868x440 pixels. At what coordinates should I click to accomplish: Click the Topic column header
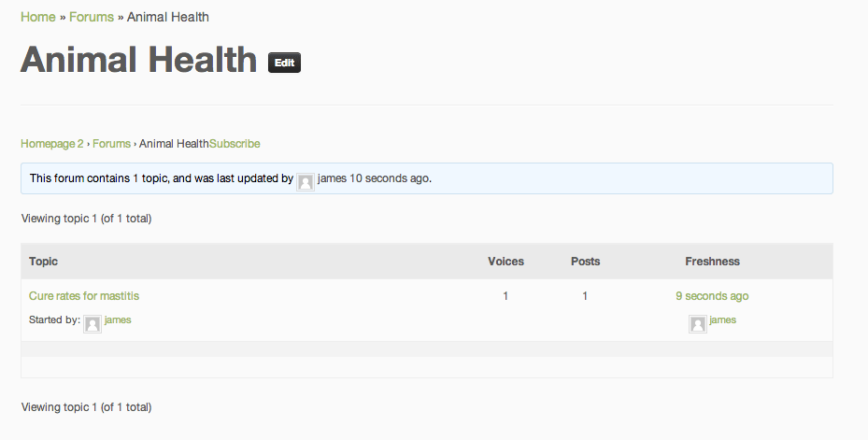pos(44,262)
